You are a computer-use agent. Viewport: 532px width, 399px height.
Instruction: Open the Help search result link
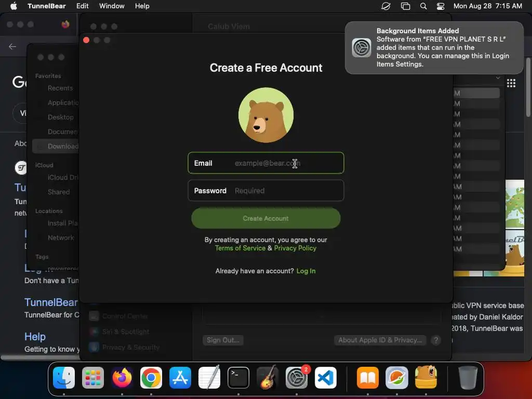click(35, 337)
